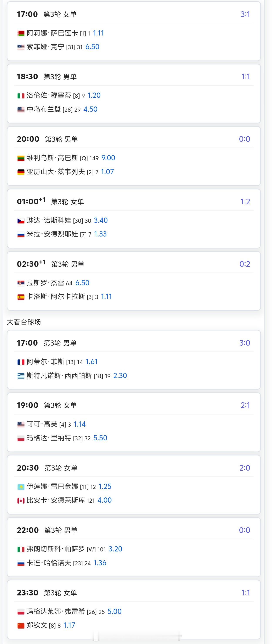The width and height of the screenshot is (274, 644).
Task: Open 3:1 head-to-head for the Sabalenka match
Action: (245, 14)
